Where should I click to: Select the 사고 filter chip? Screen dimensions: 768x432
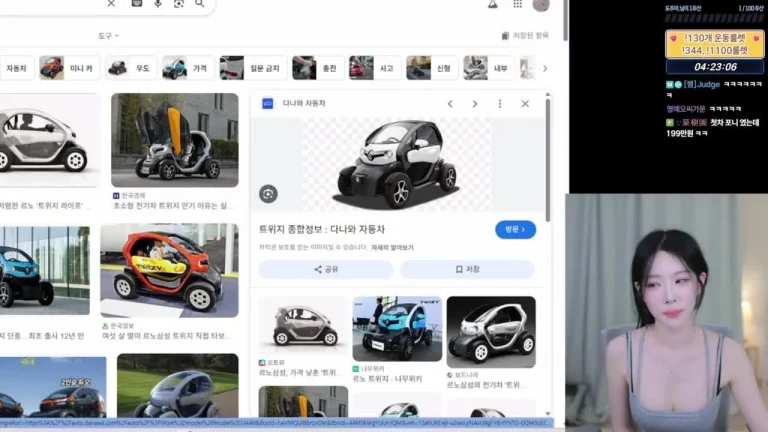[374, 68]
